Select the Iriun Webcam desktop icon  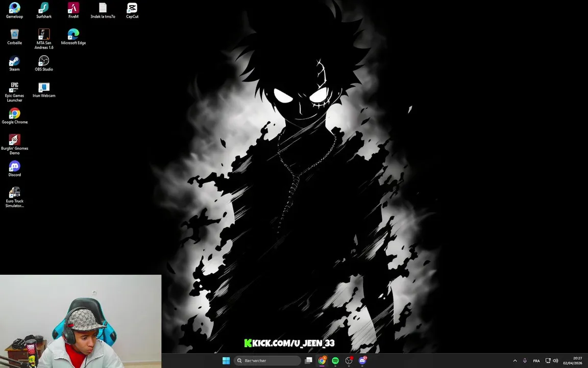coord(44,90)
